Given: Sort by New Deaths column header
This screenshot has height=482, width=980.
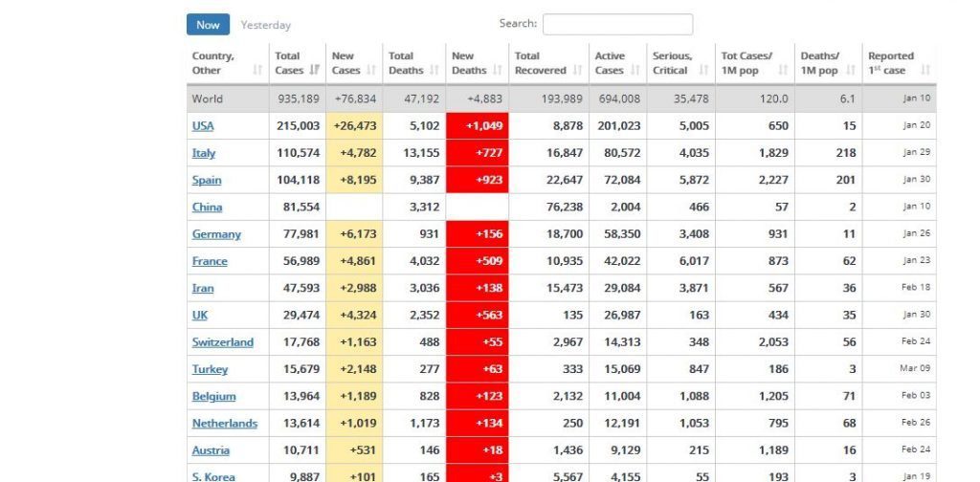Looking at the screenshot, I should click(x=477, y=63).
